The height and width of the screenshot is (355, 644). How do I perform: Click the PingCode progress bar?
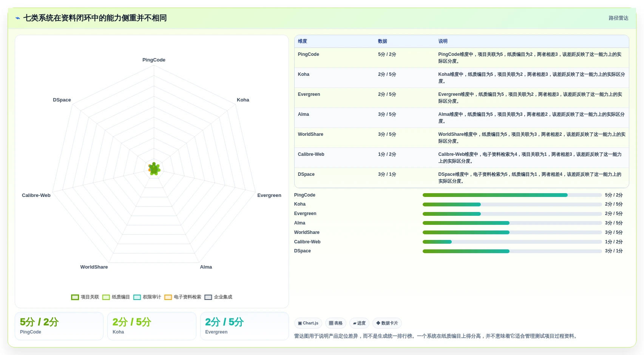click(512, 195)
